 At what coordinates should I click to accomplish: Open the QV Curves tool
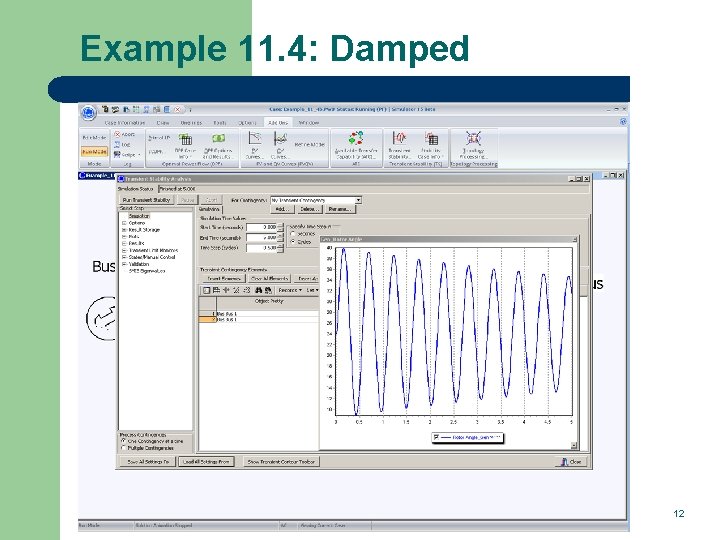pyautogui.click(x=280, y=145)
